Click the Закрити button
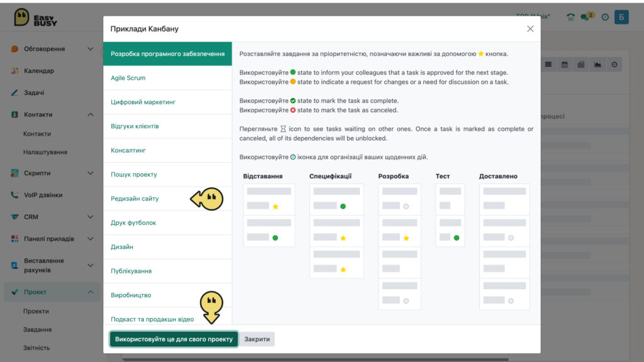Screen dimensions: 644x362 (257, 339)
